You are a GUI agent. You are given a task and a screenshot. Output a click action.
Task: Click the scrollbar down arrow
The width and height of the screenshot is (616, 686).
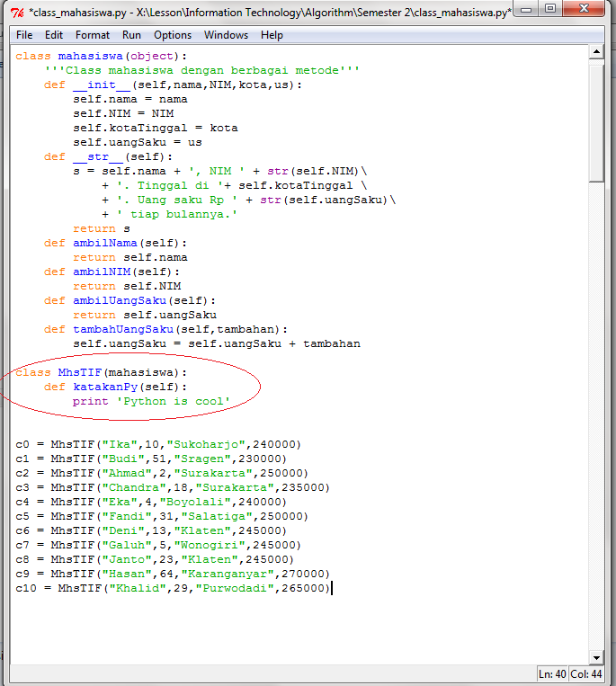click(596, 657)
